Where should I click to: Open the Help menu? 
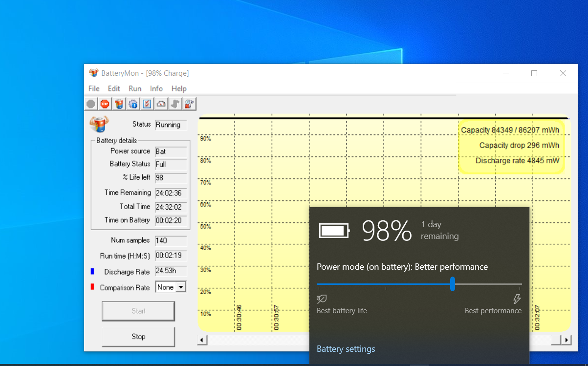click(179, 88)
